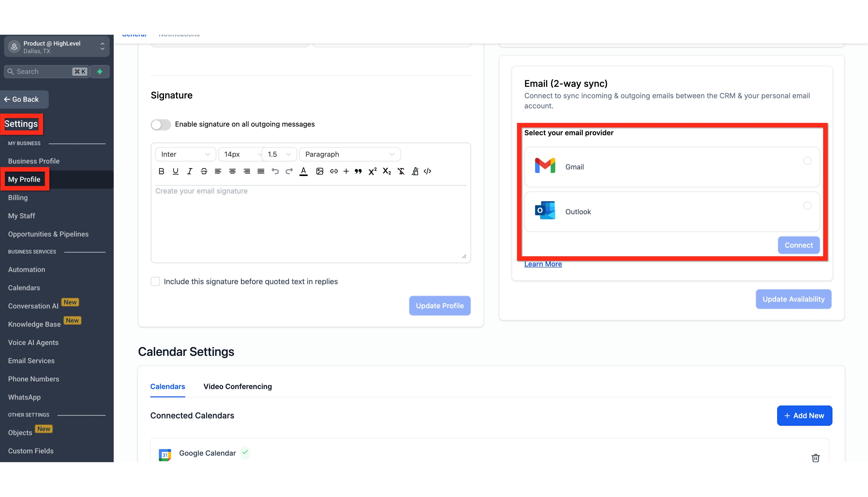Insert blockquote via quote icon
868x497 pixels.
tap(358, 171)
